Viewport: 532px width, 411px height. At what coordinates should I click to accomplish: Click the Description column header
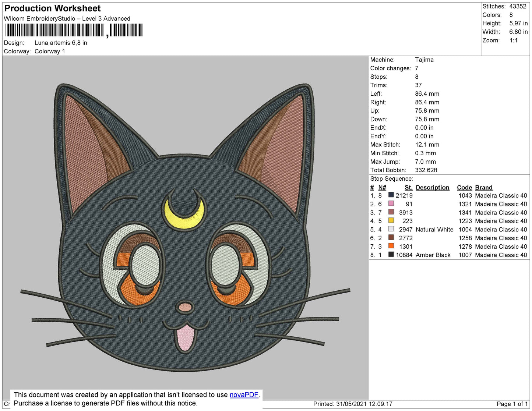[432, 187]
